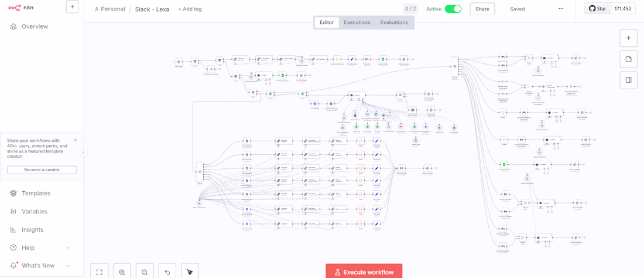This screenshot has width=644, height=278.
Task: Fit the workflow to the view
Action: coord(99,272)
